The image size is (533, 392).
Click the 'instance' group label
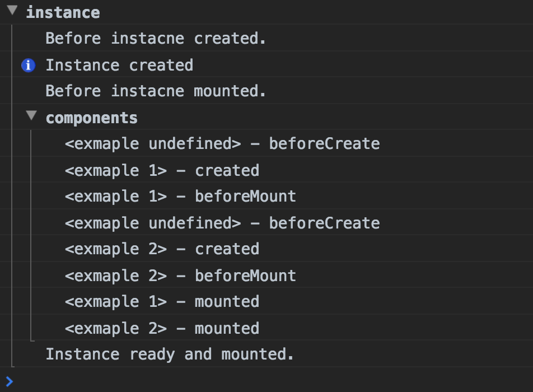[63, 12]
